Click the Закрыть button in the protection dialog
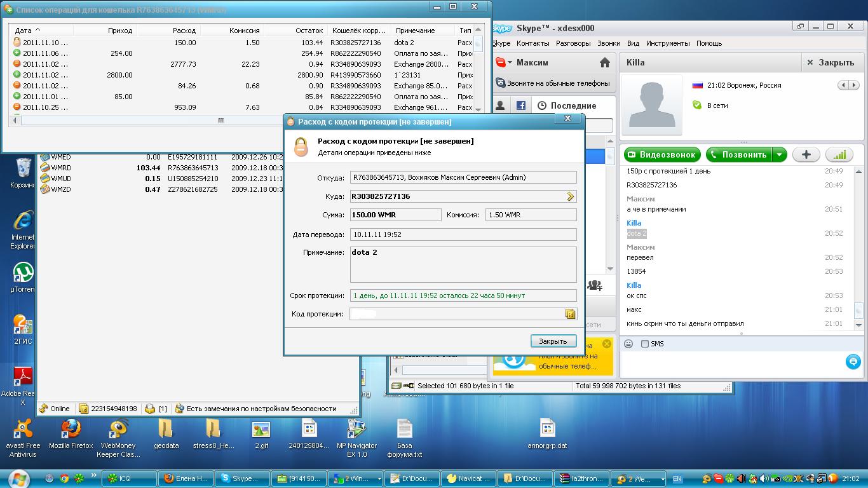The width and height of the screenshot is (868, 488). (553, 341)
